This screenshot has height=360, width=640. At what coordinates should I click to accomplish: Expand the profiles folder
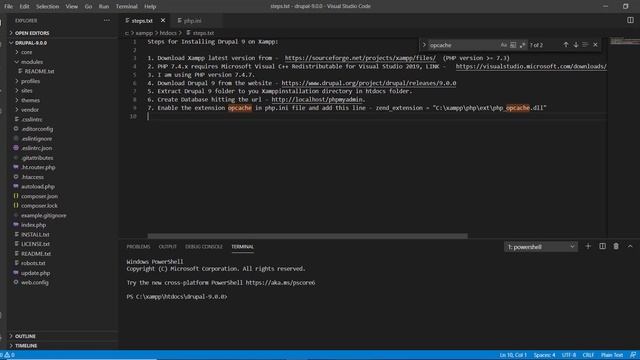tap(30, 81)
